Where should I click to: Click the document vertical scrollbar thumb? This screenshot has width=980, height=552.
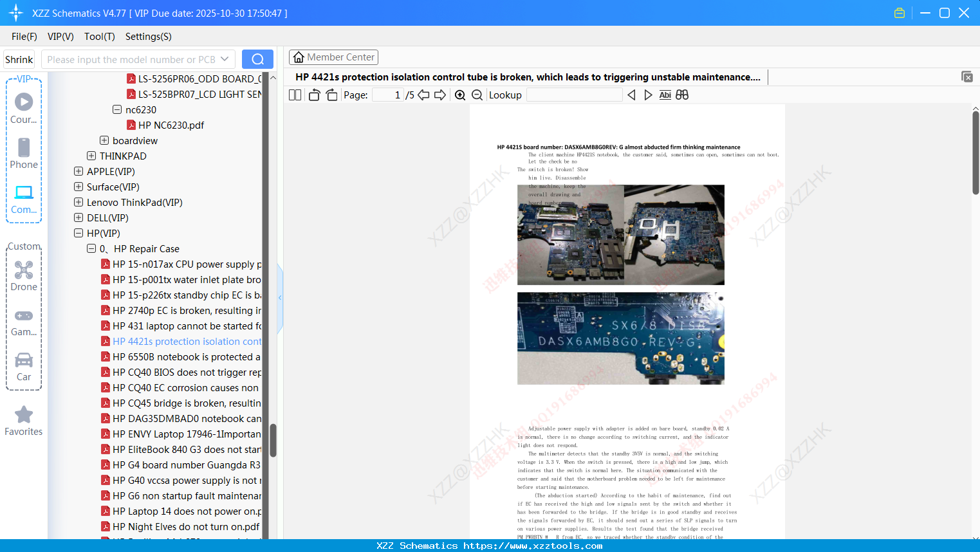point(975,152)
